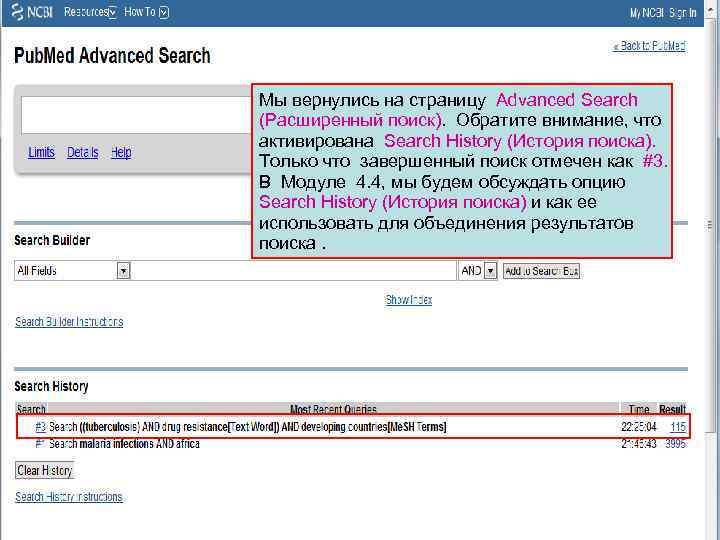Image resolution: width=720 pixels, height=540 pixels.
Task: Open the Details link
Action: (83, 152)
